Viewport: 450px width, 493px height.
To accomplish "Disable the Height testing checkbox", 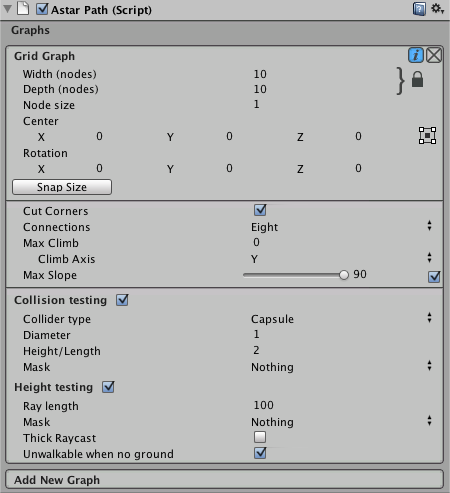I will click(108, 387).
